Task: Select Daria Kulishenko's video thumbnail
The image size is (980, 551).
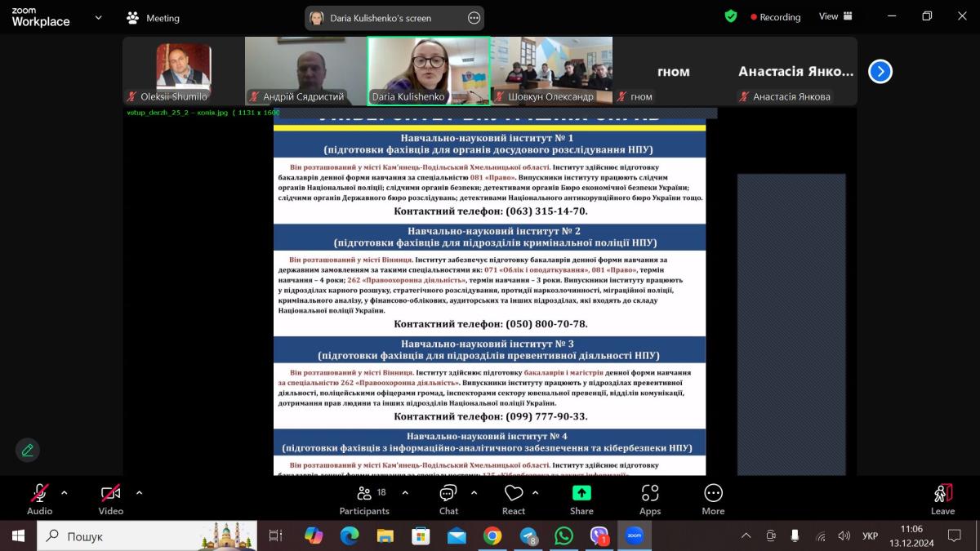Action: click(429, 71)
